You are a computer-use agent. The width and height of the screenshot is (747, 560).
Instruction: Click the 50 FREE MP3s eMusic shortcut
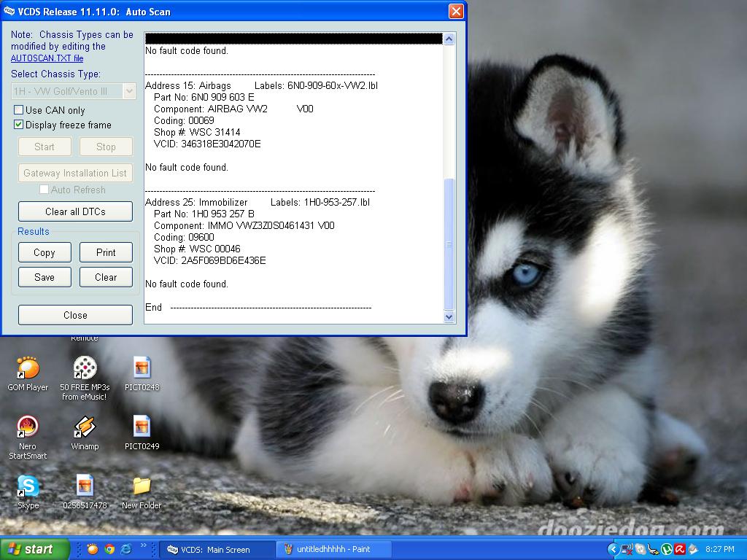(x=85, y=370)
